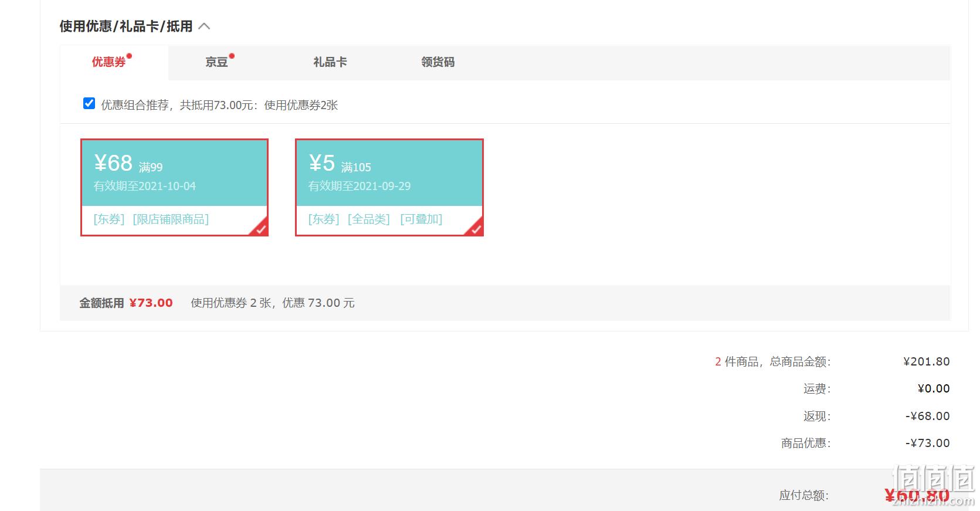The image size is (980, 511).
Task: Open the 领货码 tab
Action: click(438, 62)
